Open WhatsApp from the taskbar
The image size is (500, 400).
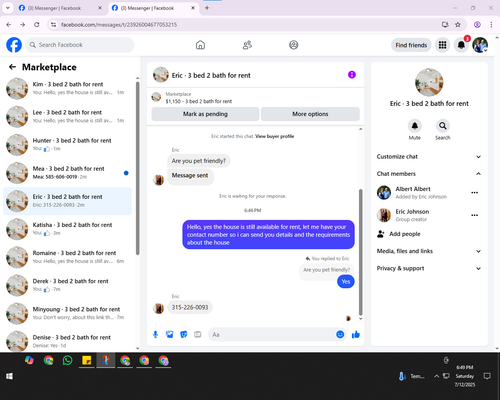coord(68,360)
